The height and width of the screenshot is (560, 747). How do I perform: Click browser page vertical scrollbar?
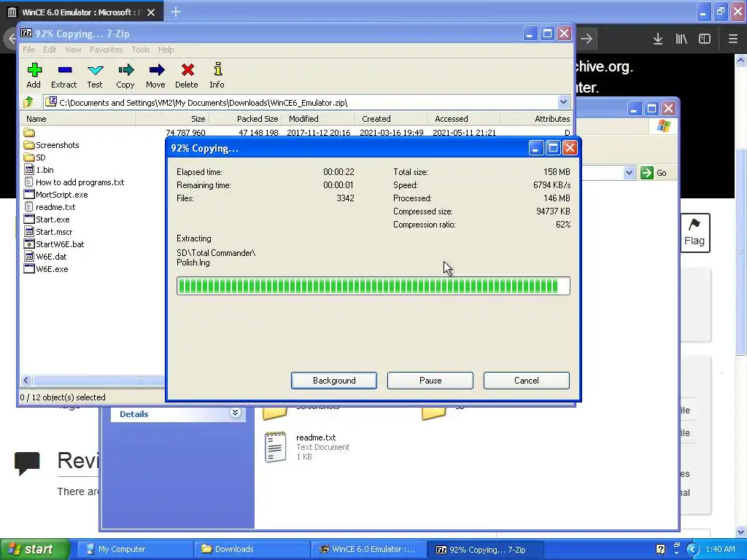click(740, 252)
